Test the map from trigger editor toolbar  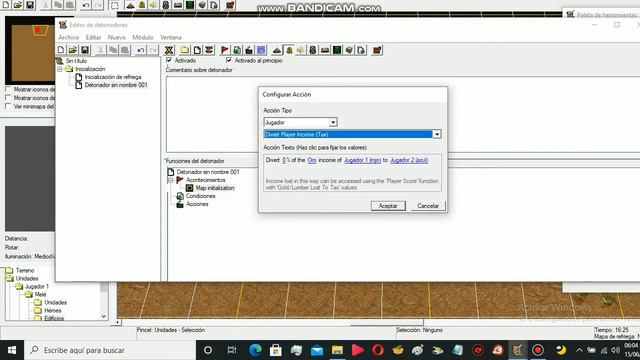coord(377,50)
